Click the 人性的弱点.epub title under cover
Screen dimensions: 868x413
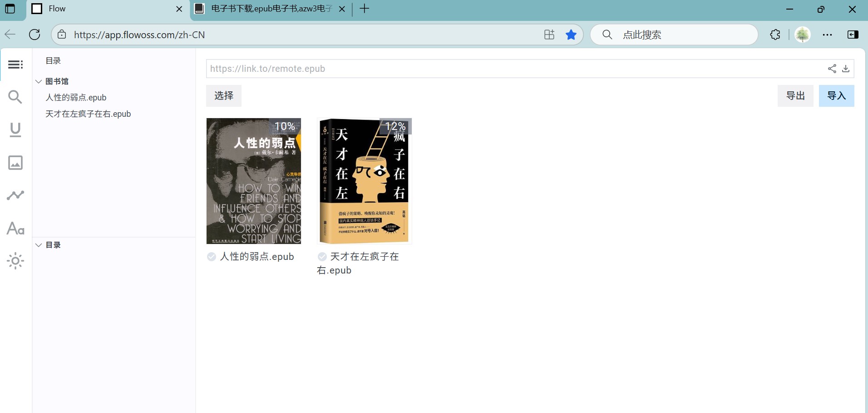257,257
